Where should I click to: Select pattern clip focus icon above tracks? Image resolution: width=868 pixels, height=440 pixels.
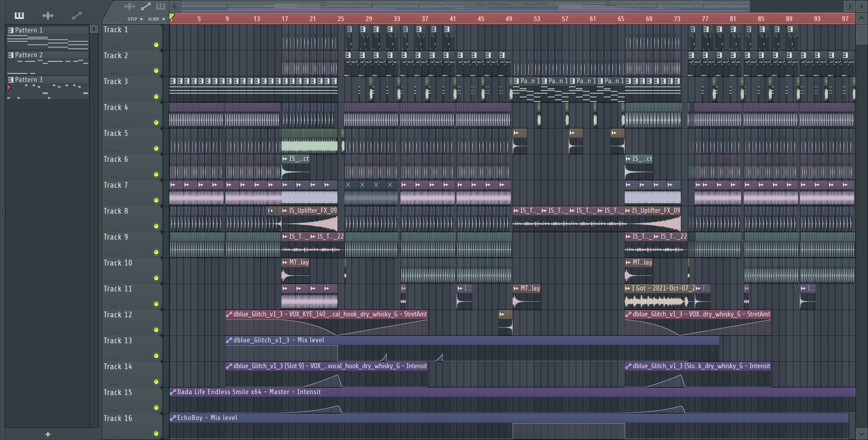pos(160,6)
